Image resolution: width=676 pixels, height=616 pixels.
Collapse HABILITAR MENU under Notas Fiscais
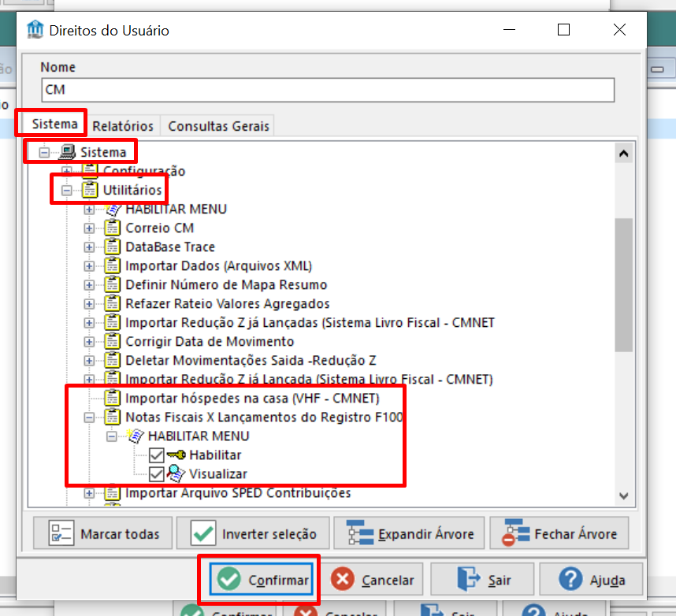pos(111,436)
